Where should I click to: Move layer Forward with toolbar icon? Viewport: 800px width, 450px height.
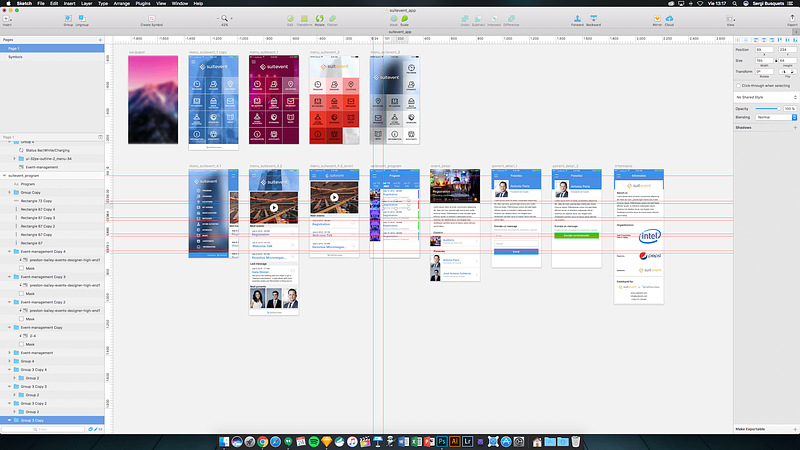click(x=577, y=19)
